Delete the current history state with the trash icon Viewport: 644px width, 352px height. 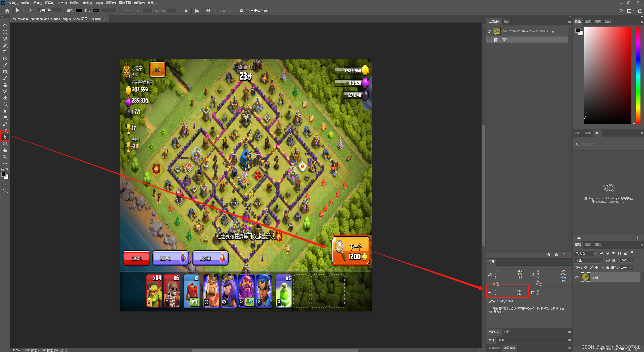pyautogui.click(x=564, y=255)
